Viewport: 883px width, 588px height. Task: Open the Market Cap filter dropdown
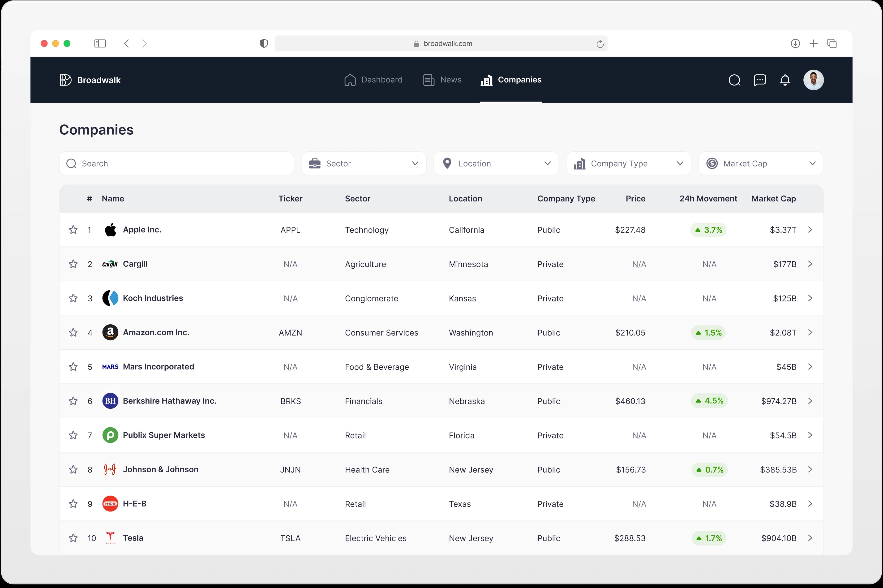coord(761,163)
